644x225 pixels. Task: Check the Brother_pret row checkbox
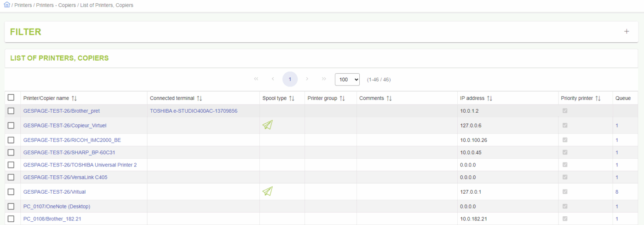(x=11, y=111)
